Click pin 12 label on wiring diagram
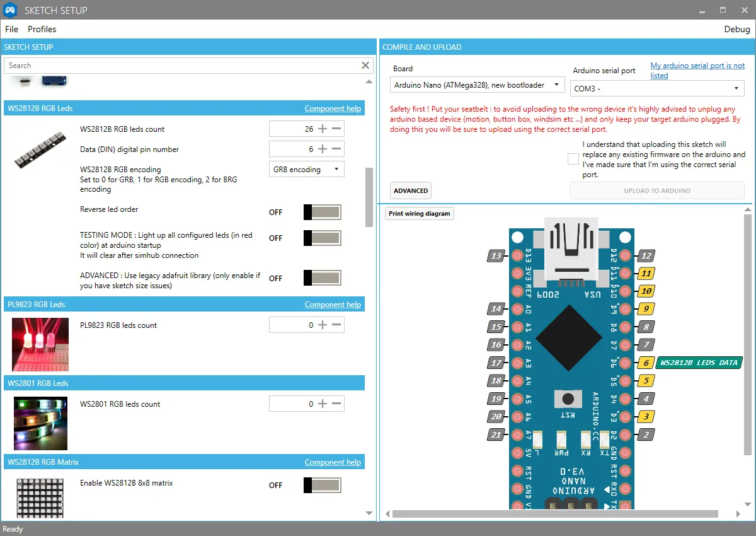The image size is (756, 536). [646, 255]
